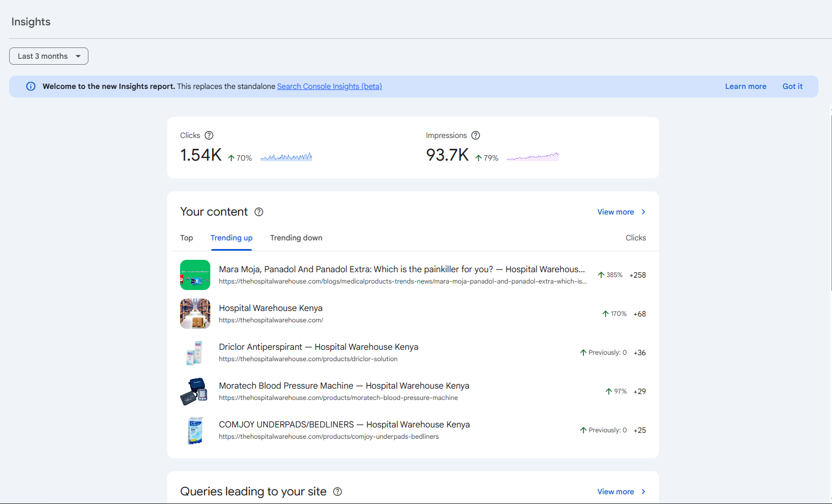Click the driclor-solution product URL

pos(308,359)
